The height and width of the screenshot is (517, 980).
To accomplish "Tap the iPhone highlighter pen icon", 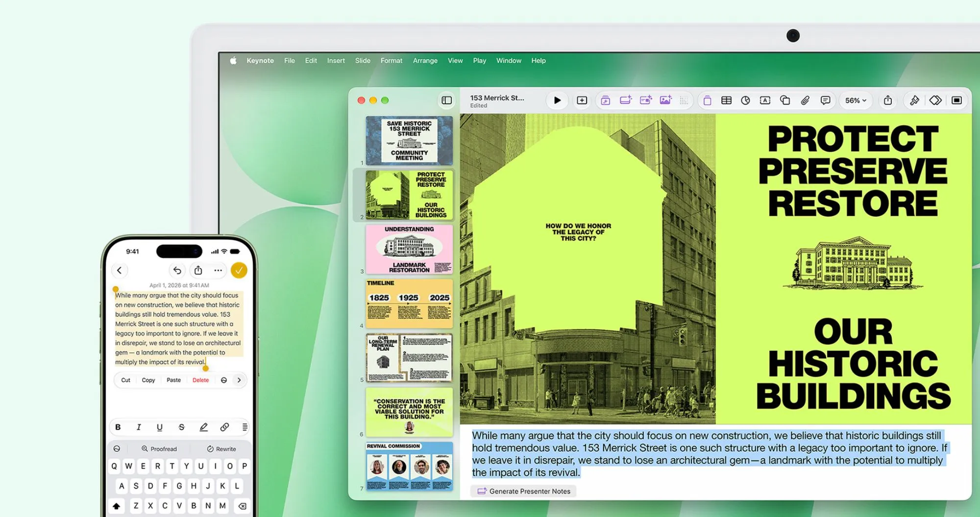I will 203,427.
